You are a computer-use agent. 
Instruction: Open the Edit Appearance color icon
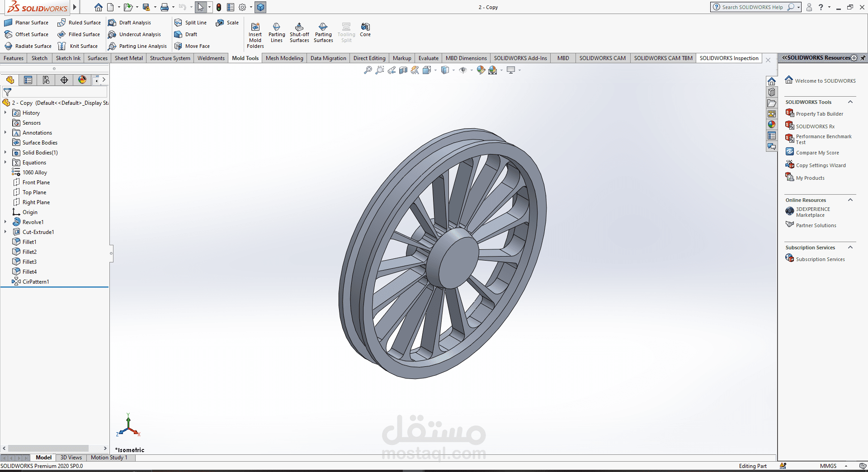point(481,70)
